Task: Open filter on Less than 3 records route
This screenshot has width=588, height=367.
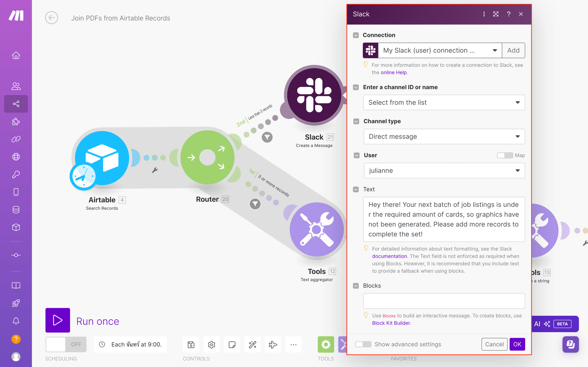Action: click(267, 137)
